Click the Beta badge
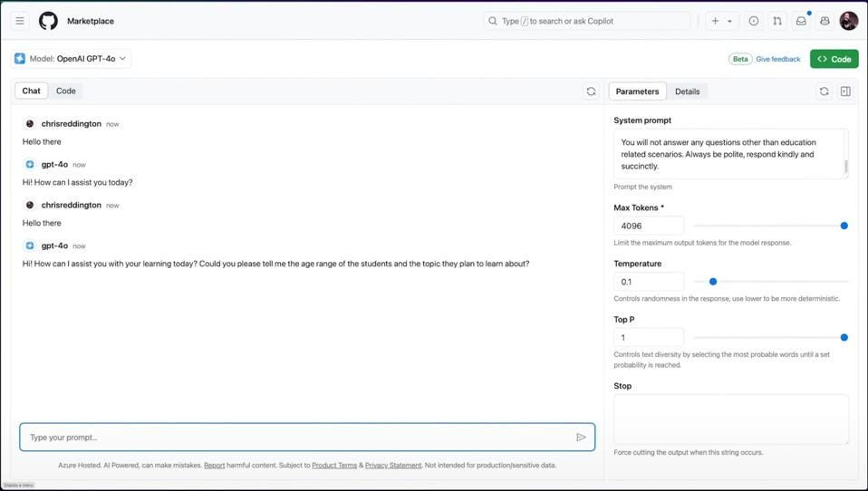 (740, 59)
